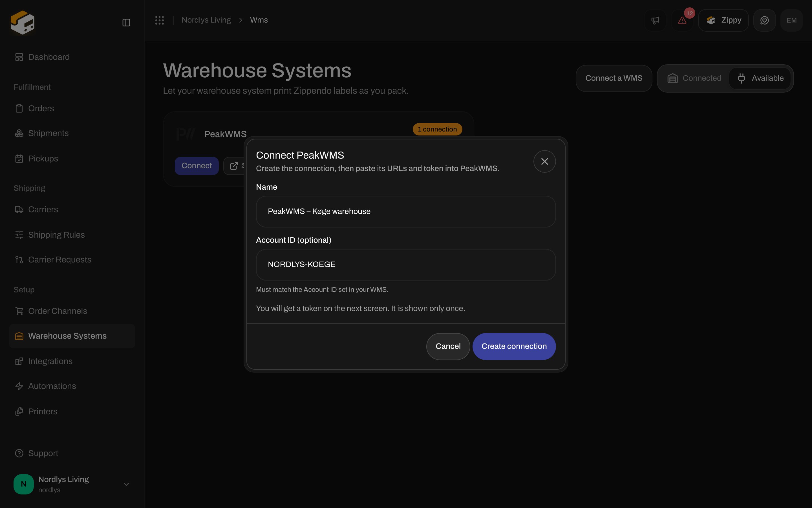
Task: Click the 1 connection badge
Action: [x=437, y=129]
